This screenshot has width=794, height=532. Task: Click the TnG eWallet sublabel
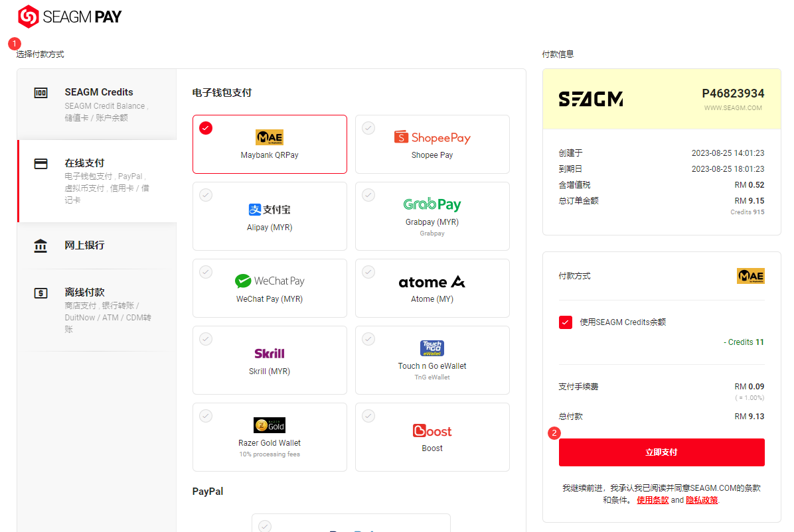[x=432, y=377]
